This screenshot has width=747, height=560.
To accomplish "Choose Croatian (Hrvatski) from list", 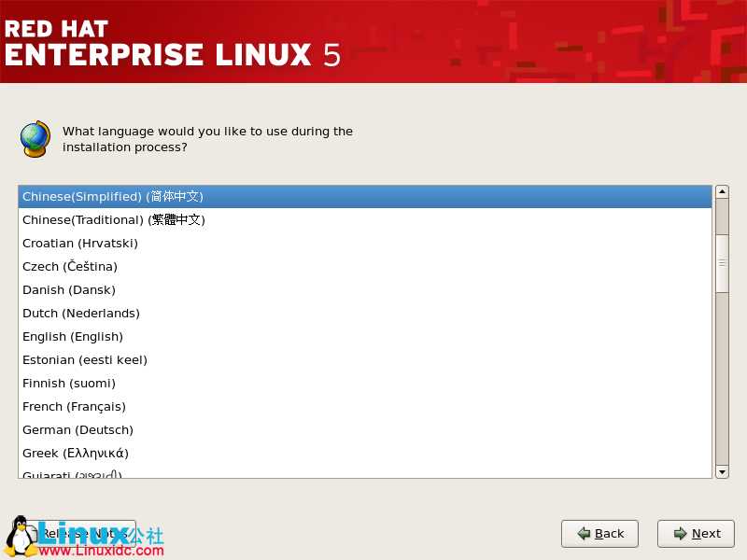I will pos(365,244).
